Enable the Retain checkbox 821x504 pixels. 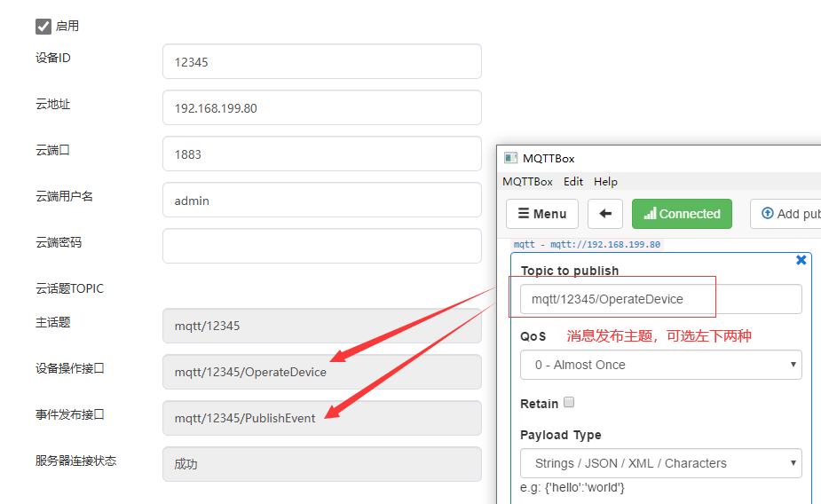tap(569, 402)
